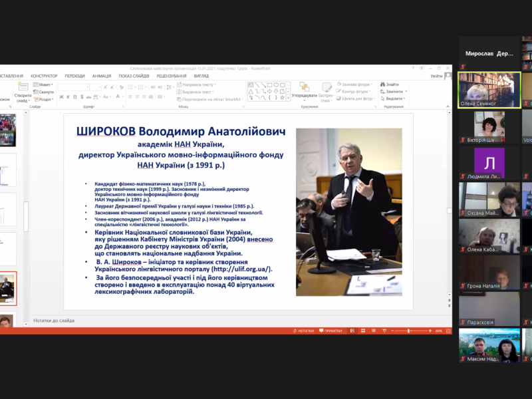Toggle normal view button in status bar

[353, 331]
